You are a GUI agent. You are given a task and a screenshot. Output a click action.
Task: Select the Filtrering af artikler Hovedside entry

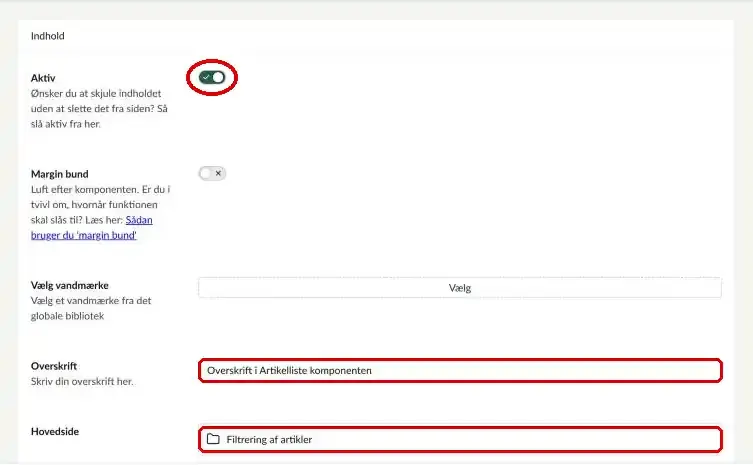(461, 439)
